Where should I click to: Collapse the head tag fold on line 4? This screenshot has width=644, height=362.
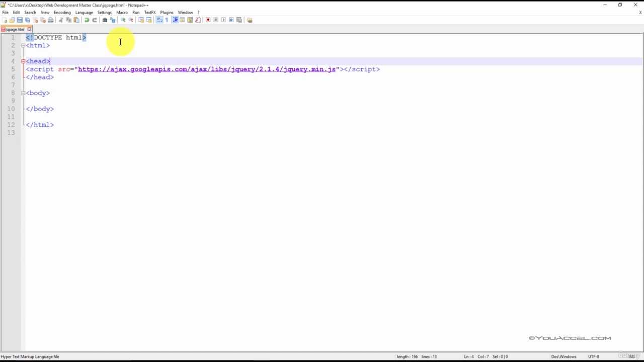coord(23,61)
